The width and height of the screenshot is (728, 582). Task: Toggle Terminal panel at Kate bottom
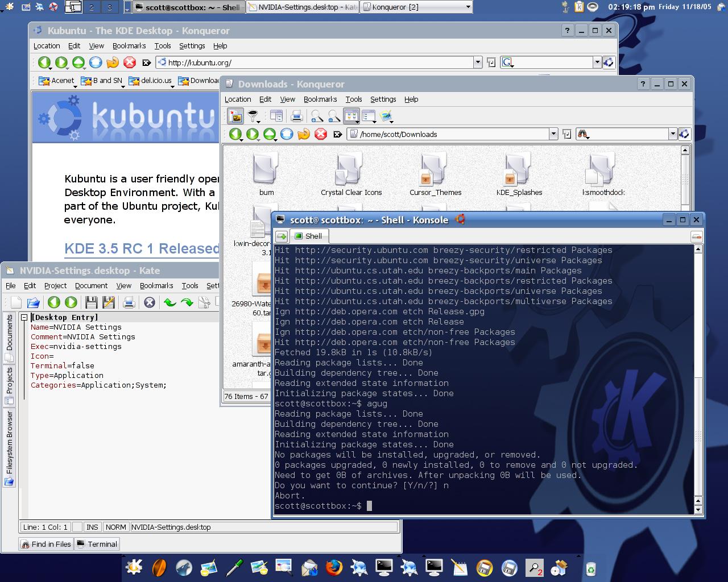click(97, 544)
